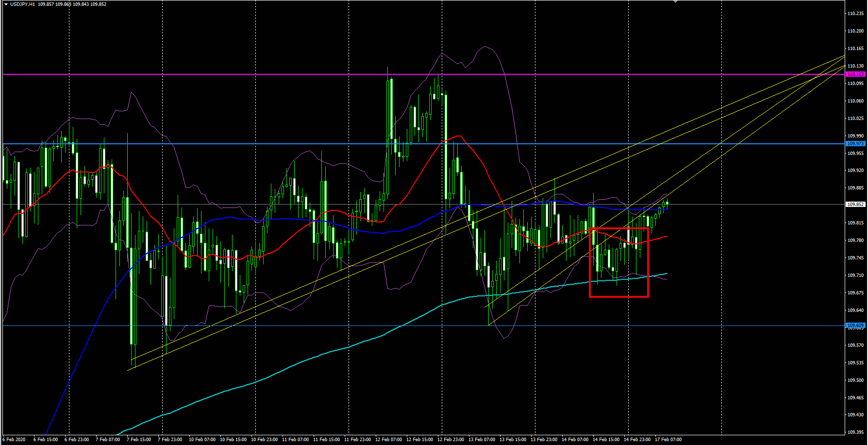Click the 110.165 price scale value
868x445 pixels.
855,49
